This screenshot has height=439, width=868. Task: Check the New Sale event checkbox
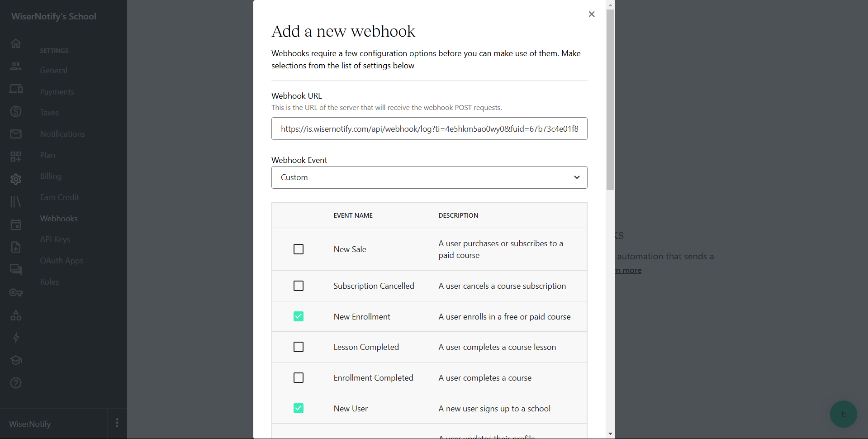click(x=299, y=249)
